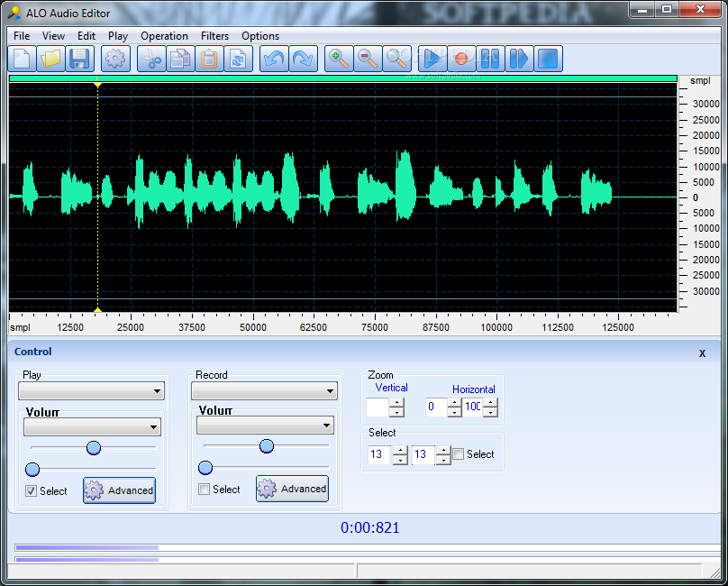Open the Filters menu
Screen dimensions: 728x586
214,36
